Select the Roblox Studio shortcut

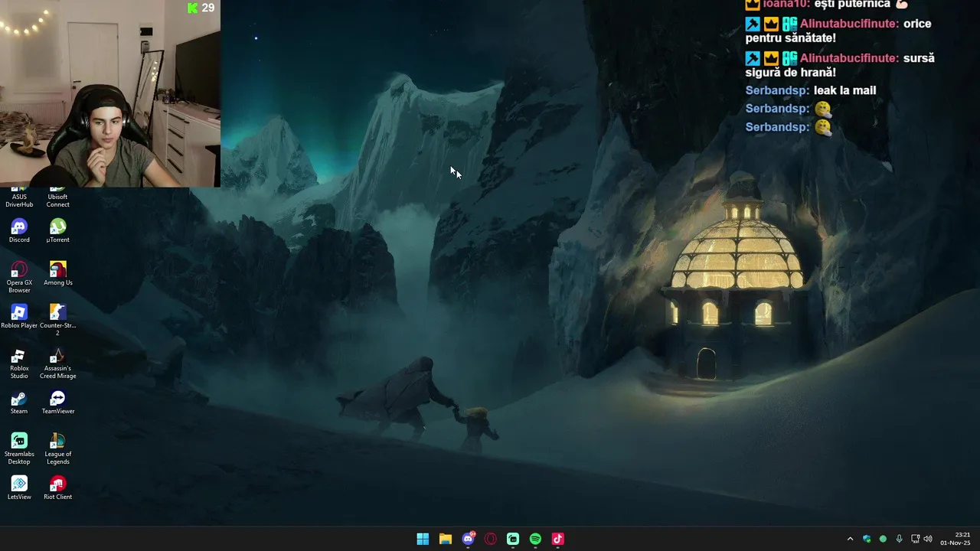[x=19, y=364]
